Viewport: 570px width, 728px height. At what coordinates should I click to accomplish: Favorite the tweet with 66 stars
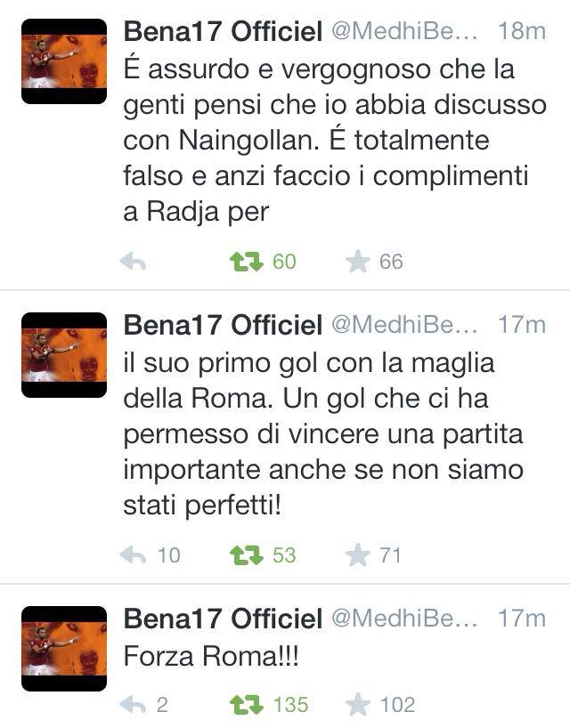(358, 262)
